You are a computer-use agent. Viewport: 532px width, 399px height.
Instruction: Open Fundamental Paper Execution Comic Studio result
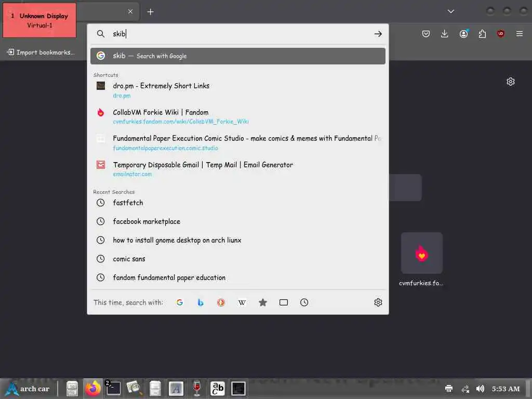coord(238,142)
